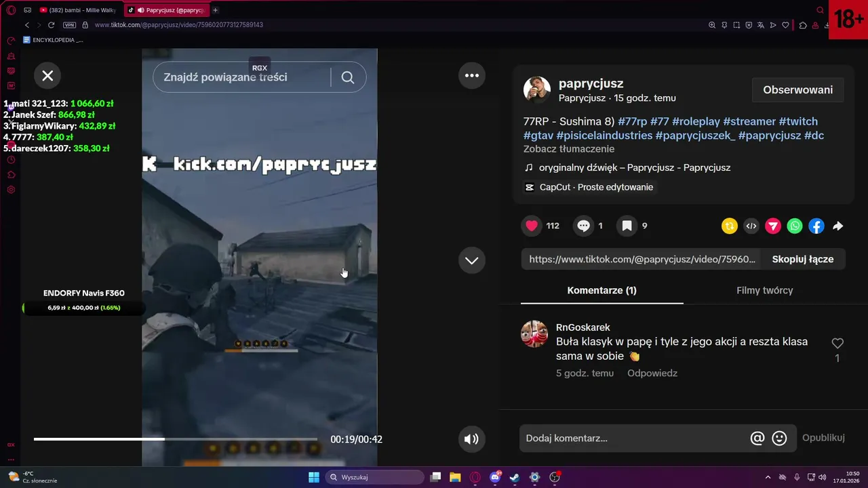Open a new browser tab
The width and height of the screenshot is (868, 488).
(x=216, y=10)
